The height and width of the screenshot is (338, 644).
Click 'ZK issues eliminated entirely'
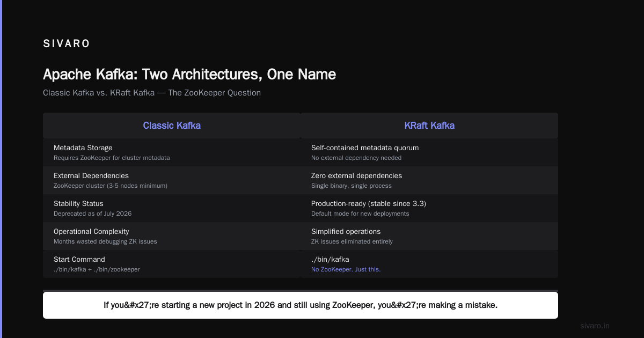352,241
